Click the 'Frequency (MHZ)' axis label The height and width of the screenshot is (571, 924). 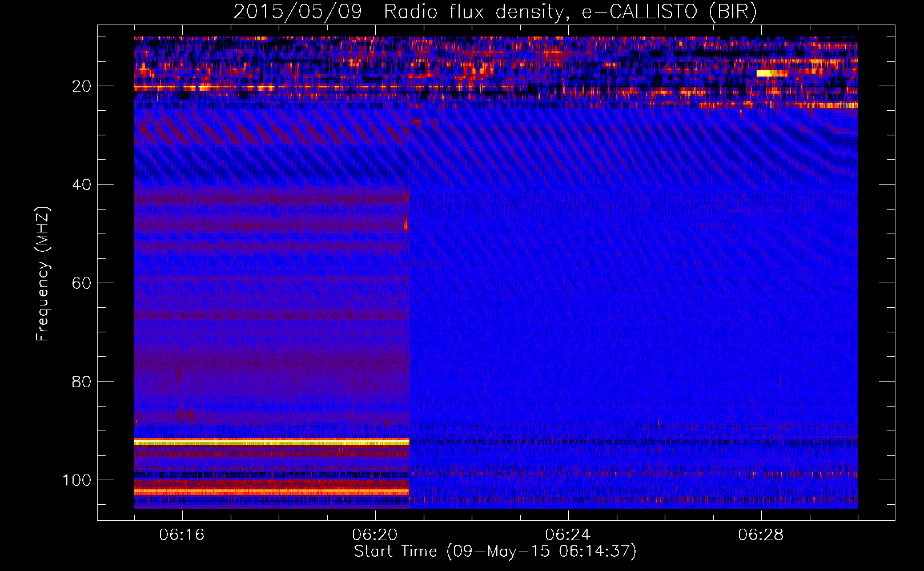[x=43, y=274]
